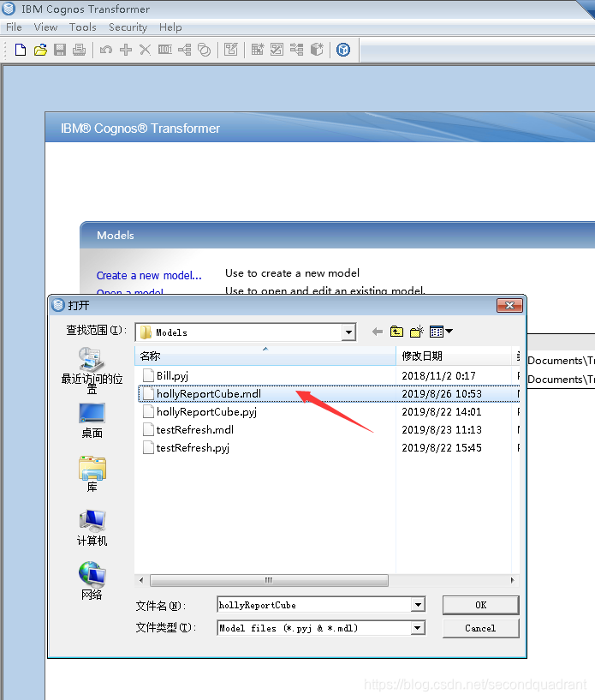Expand the file name dropdown arrow

point(418,605)
